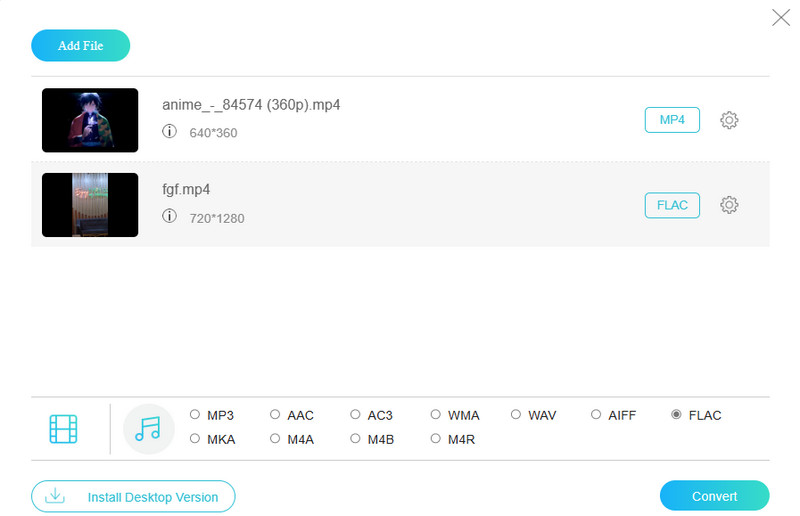Open MP4 format badge for first file
The image size is (800, 516).
click(x=672, y=120)
